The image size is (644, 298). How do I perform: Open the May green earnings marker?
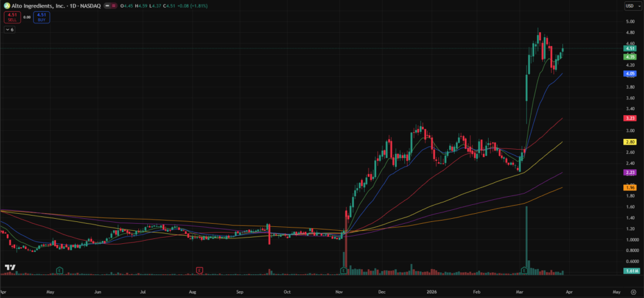click(x=59, y=270)
